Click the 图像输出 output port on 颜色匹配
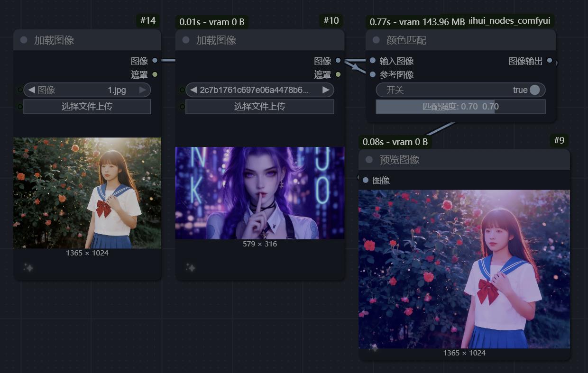 click(550, 61)
